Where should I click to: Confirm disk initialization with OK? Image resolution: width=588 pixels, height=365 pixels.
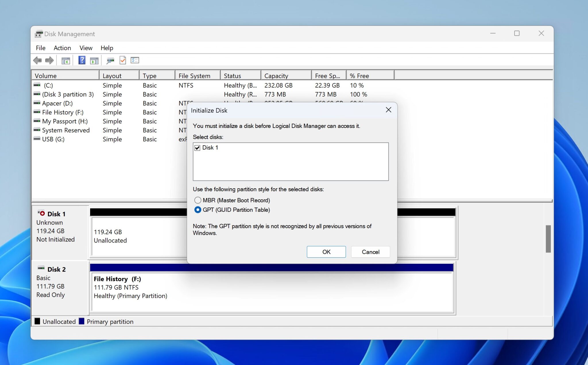pos(326,252)
